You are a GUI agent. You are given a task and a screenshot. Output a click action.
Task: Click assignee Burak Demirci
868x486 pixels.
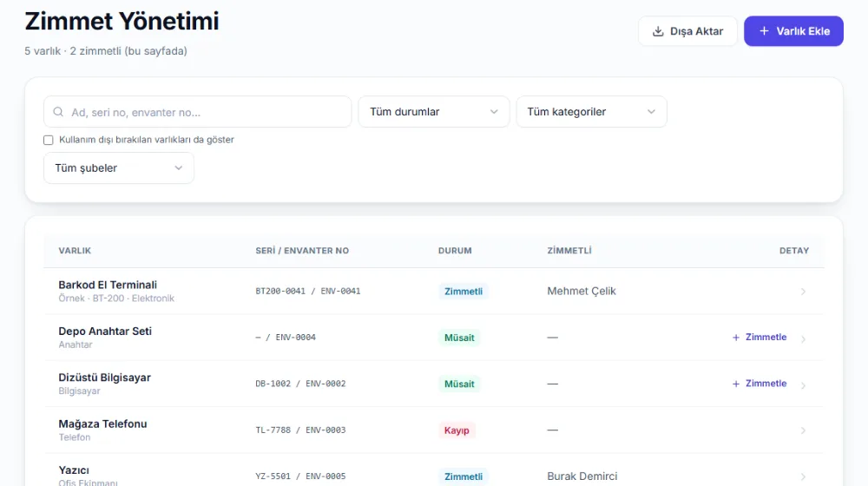coord(582,476)
